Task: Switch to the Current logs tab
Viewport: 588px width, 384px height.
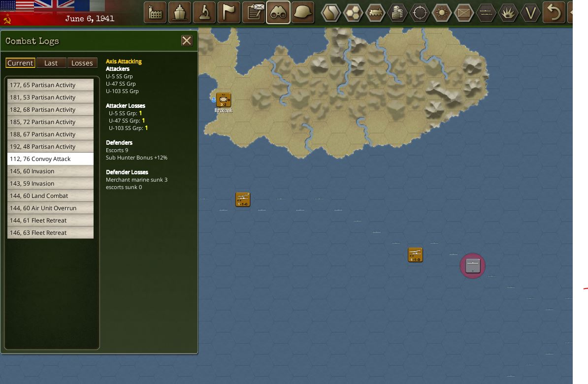Action: coord(20,63)
